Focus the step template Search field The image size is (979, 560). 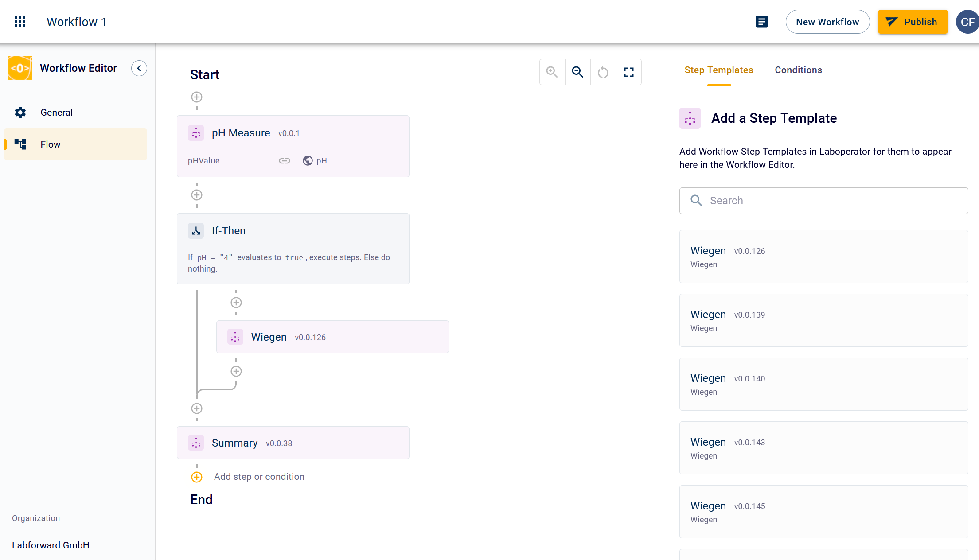[823, 201]
